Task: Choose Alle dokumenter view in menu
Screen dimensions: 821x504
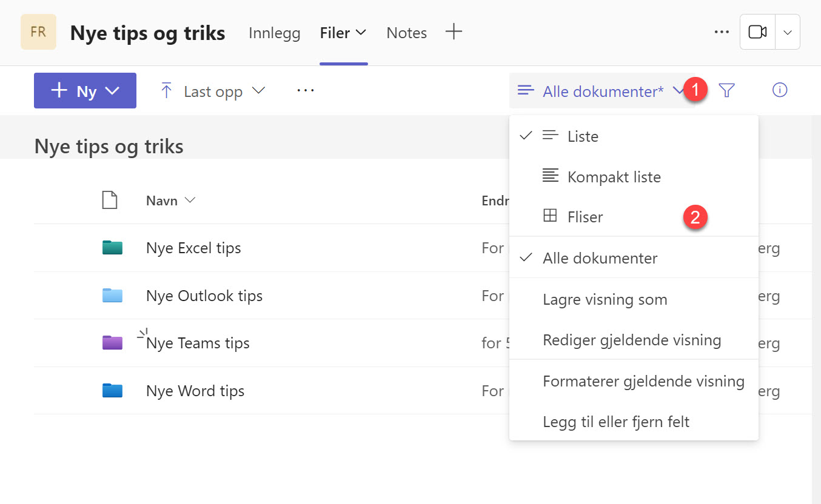Action: tap(634, 258)
